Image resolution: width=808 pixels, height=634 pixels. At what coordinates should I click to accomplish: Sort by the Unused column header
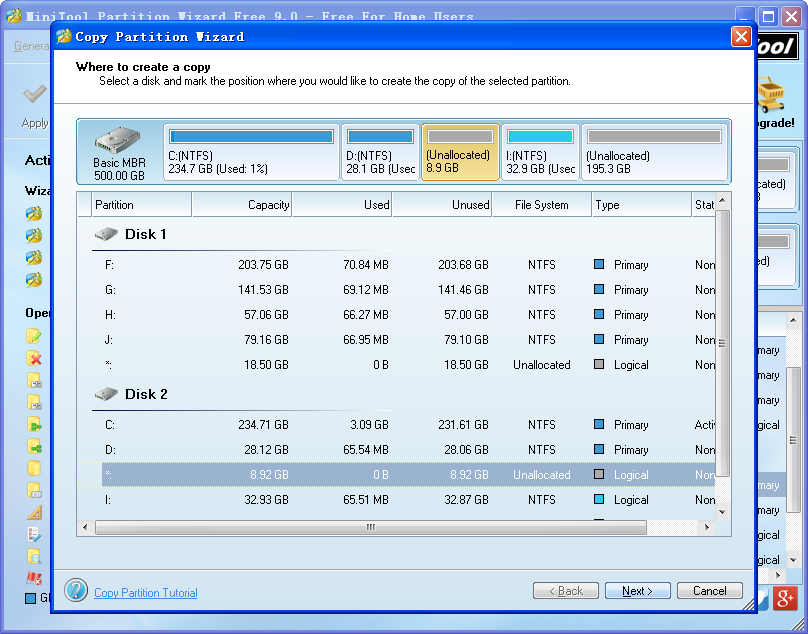442,205
